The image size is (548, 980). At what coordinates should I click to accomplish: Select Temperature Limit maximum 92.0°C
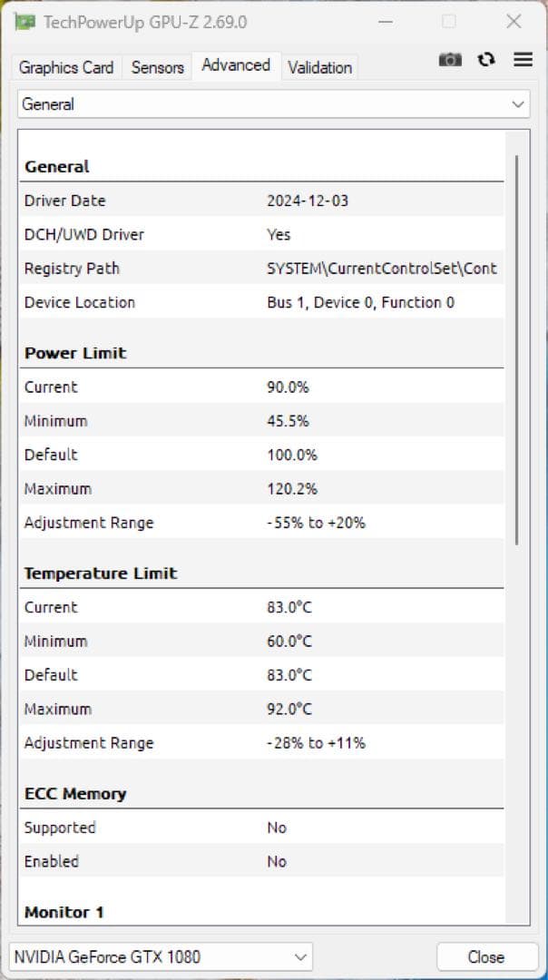click(x=289, y=709)
